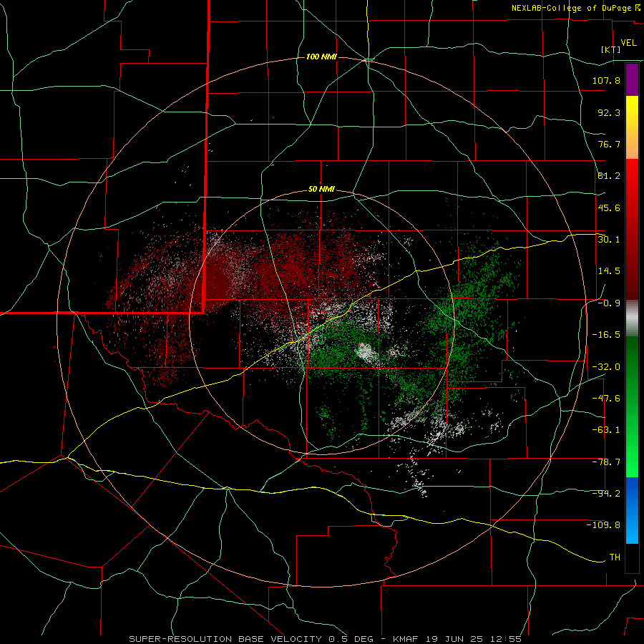The width and height of the screenshot is (644, 644).
Task: Click the 45.6 legend value
Action: pos(609,208)
